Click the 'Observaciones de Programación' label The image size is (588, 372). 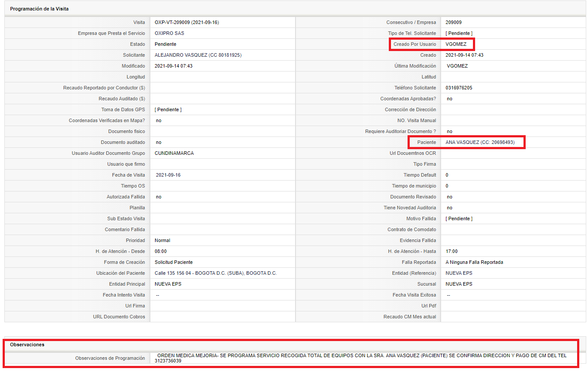point(110,358)
